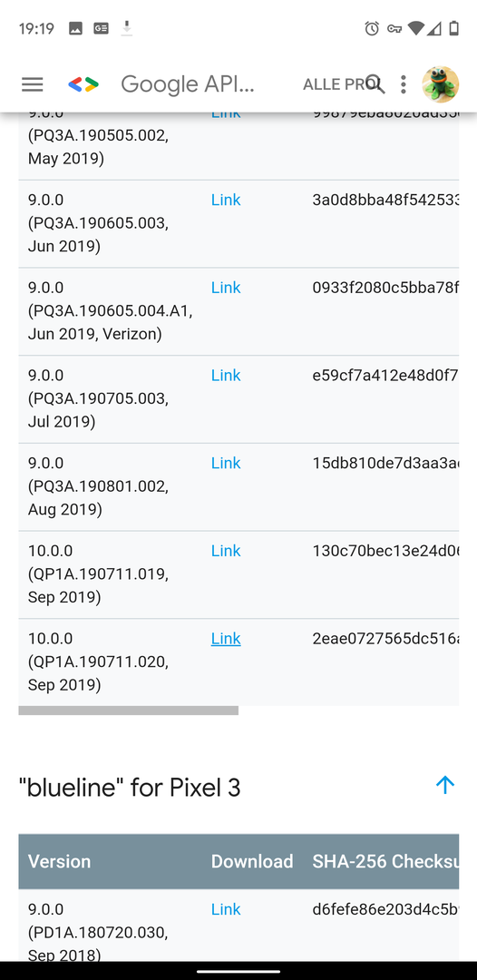477x980 pixels.
Task: Download PQ3A.190801.002 Aug 2019 link
Action: [226, 463]
